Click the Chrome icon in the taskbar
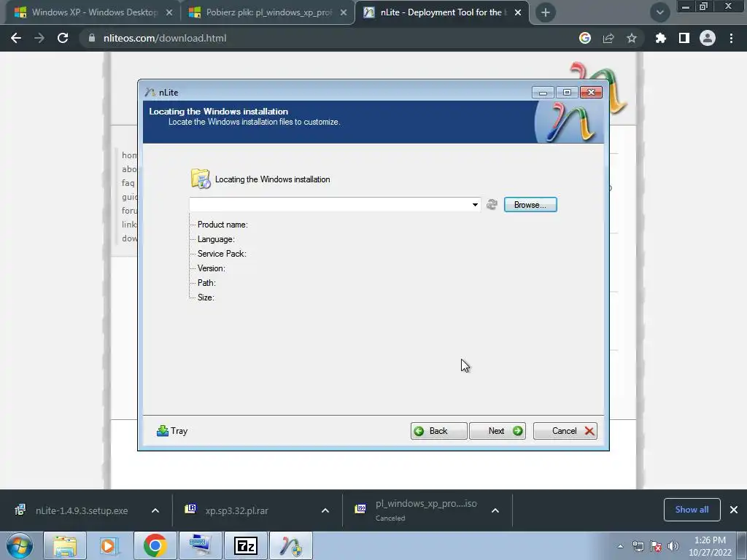 pyautogui.click(x=155, y=545)
